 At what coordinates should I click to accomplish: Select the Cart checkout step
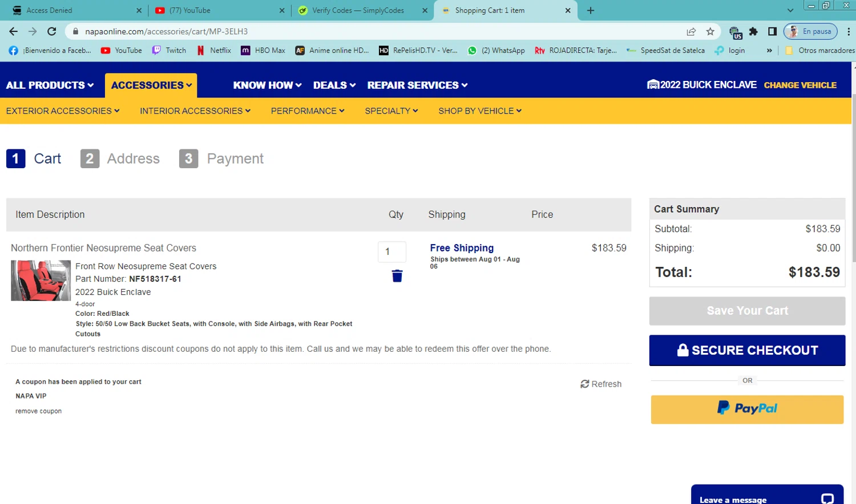tap(34, 158)
